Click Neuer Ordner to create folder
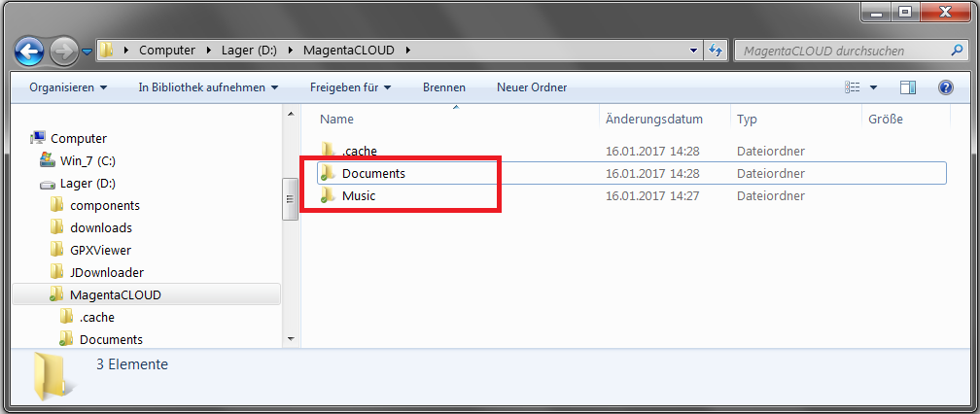The width and height of the screenshot is (980, 414). (x=532, y=87)
